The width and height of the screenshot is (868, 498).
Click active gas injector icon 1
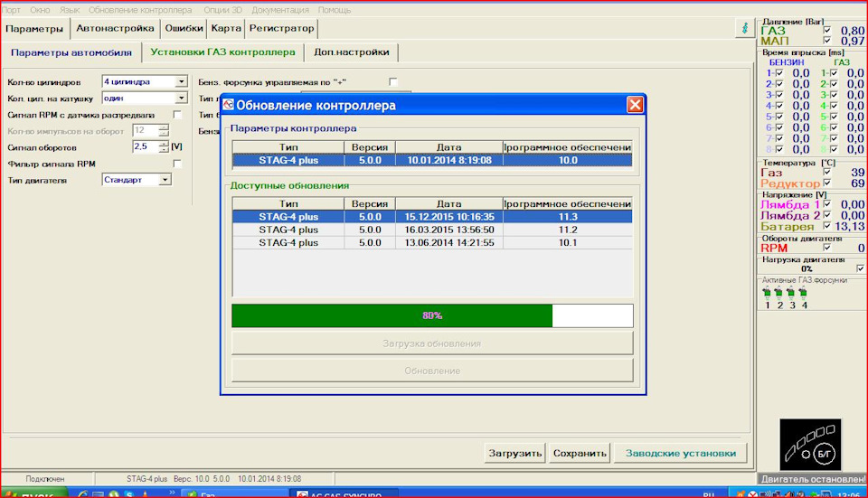click(x=767, y=293)
